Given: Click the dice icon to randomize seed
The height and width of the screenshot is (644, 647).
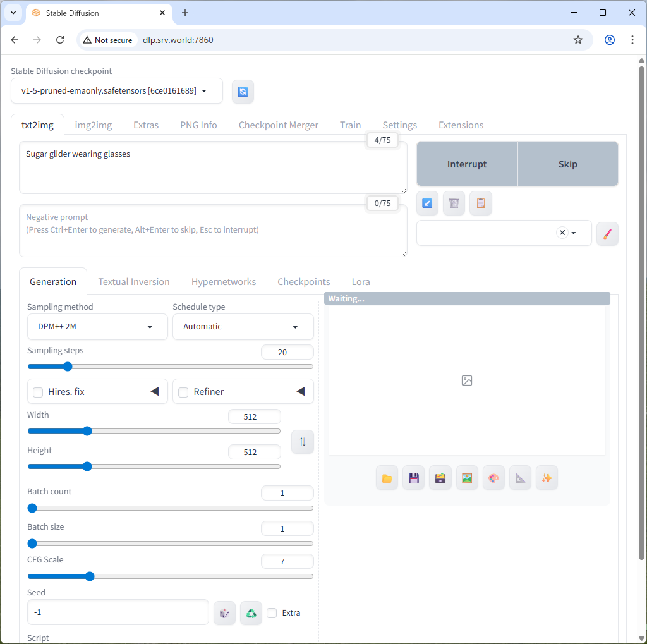Looking at the screenshot, I should [x=224, y=612].
